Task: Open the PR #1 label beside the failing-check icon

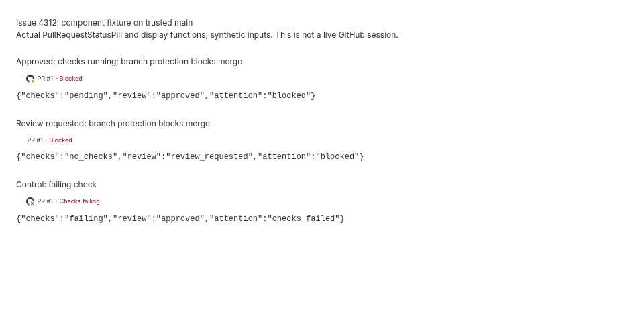Action: point(45,201)
